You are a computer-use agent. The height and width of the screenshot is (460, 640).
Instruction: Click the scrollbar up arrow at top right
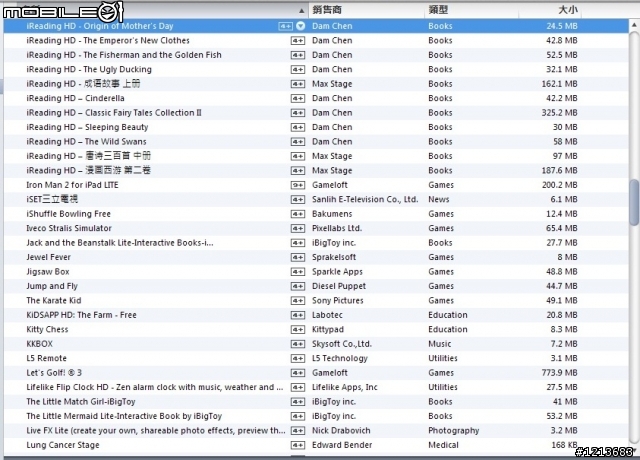634,25
